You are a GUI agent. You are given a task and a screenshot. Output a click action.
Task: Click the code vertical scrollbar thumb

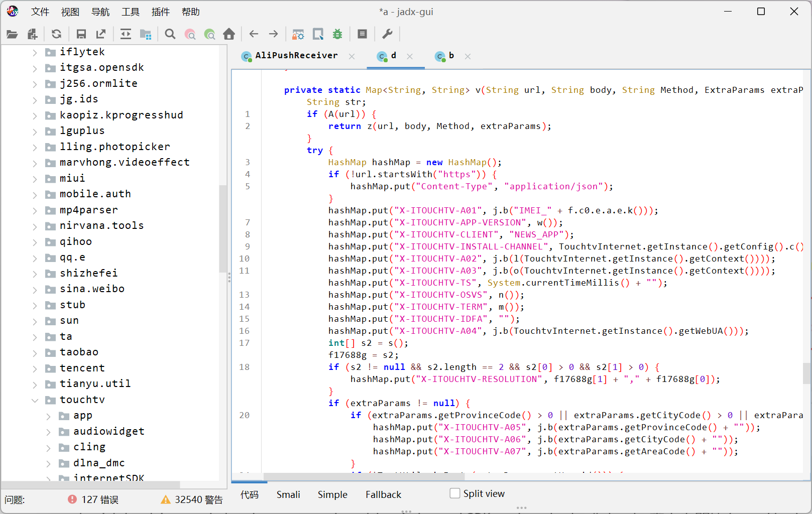tap(807, 373)
